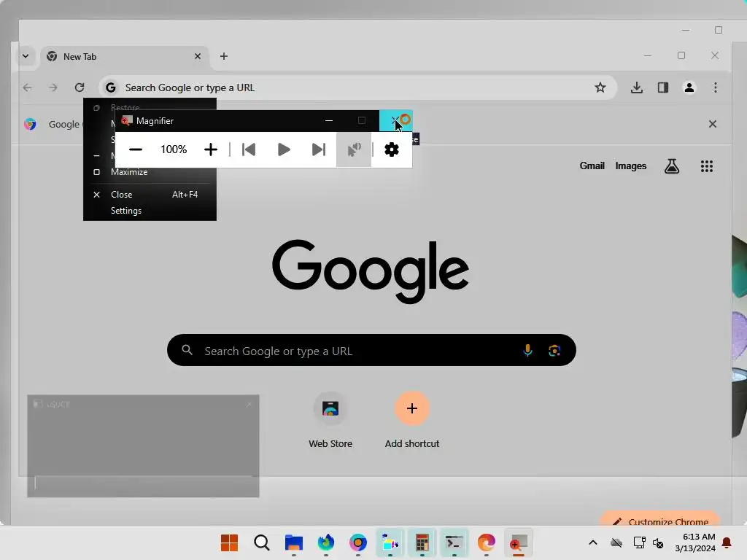This screenshot has height=560, width=747.
Task: Open File Explorer from taskbar
Action: (294, 542)
